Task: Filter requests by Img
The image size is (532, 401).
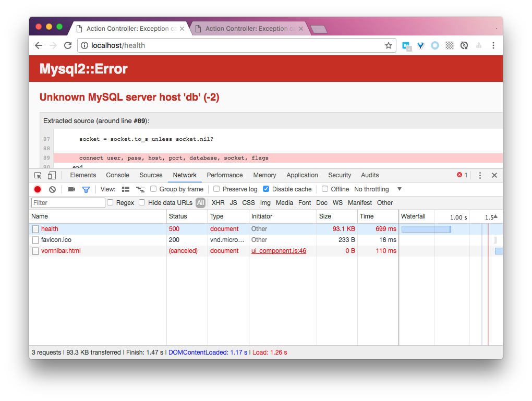Action: pos(265,203)
